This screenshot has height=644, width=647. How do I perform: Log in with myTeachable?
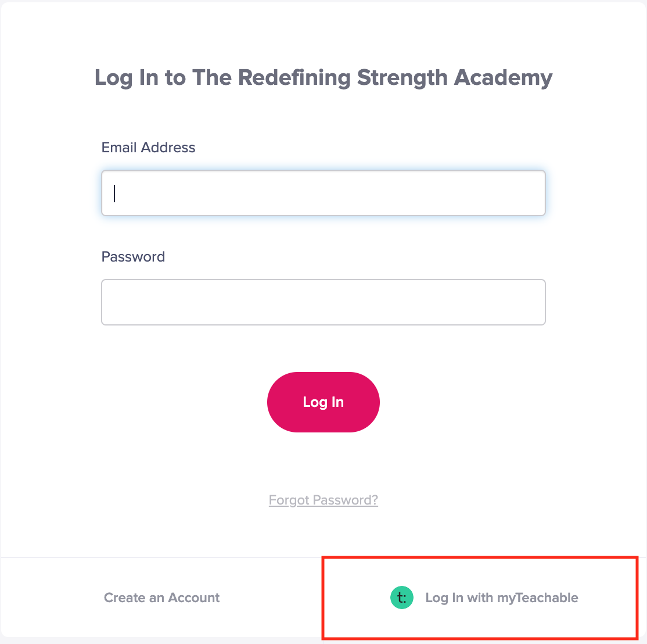[x=484, y=598]
